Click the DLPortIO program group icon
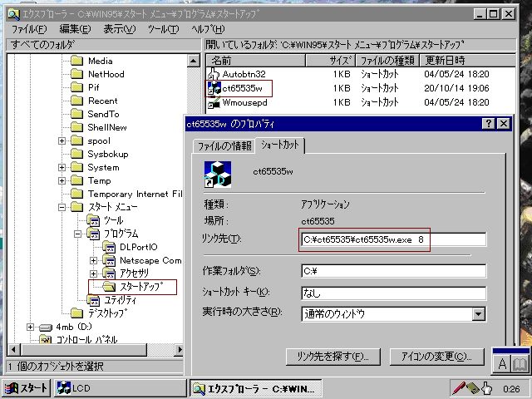The image size is (532, 399). tap(109, 247)
